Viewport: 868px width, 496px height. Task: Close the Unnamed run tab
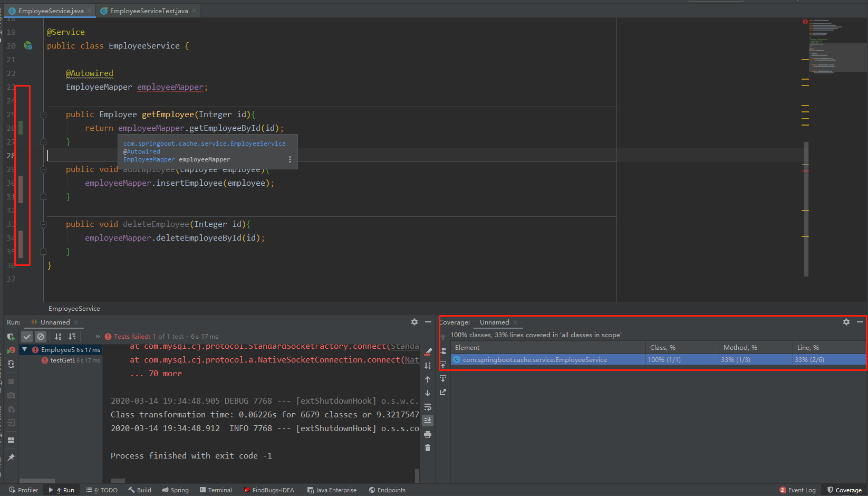pyautogui.click(x=76, y=322)
